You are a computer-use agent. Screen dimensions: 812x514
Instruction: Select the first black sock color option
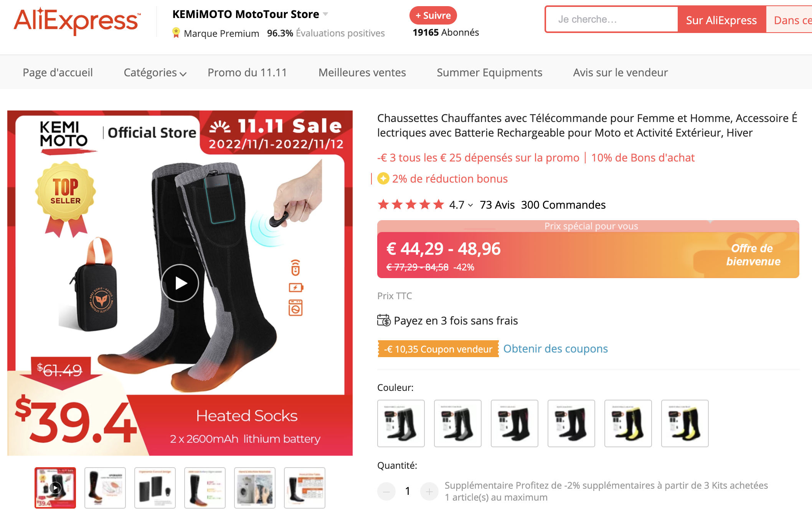click(x=401, y=423)
